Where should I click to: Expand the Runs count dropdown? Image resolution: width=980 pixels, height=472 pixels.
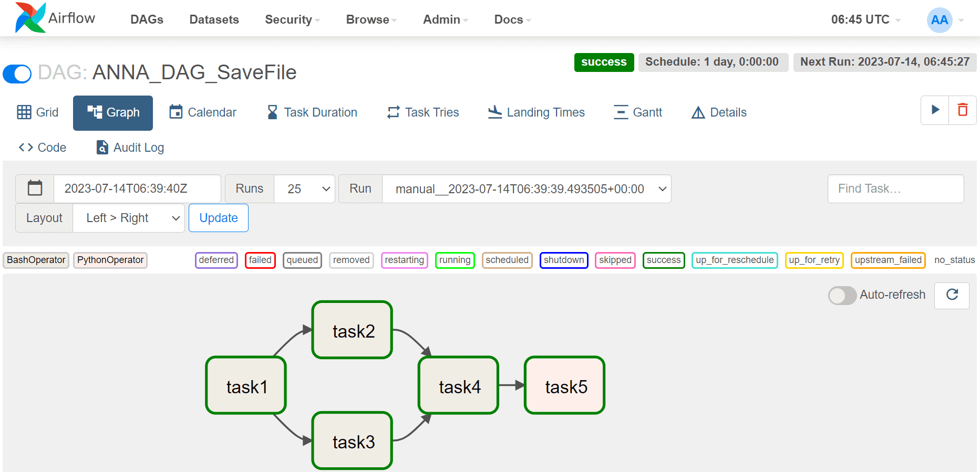305,188
